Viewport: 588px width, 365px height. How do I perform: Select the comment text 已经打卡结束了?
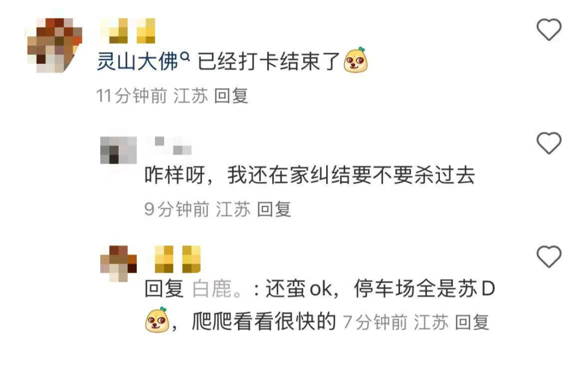click(268, 61)
